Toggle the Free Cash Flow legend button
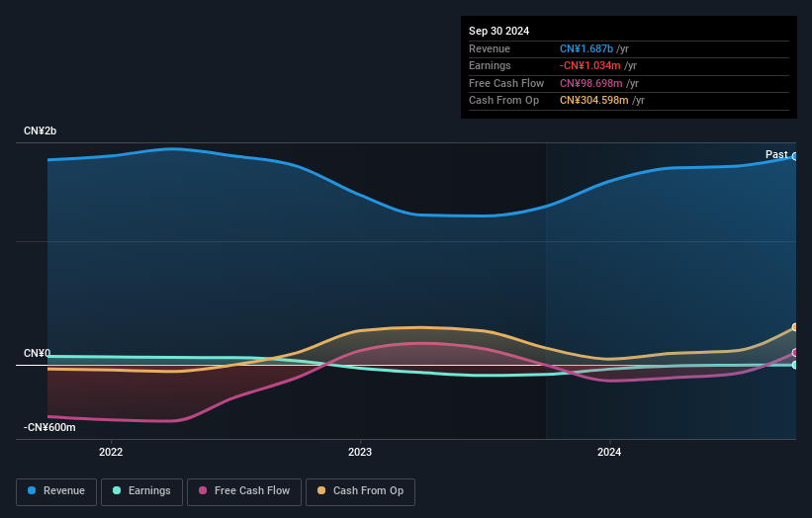812x518 pixels. 244,491
